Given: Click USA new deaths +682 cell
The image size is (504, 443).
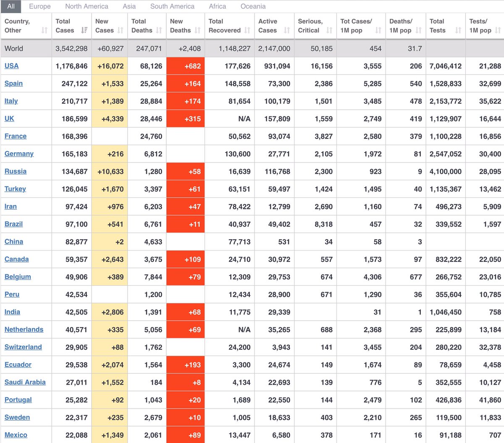Looking at the screenshot, I should click(x=186, y=66).
